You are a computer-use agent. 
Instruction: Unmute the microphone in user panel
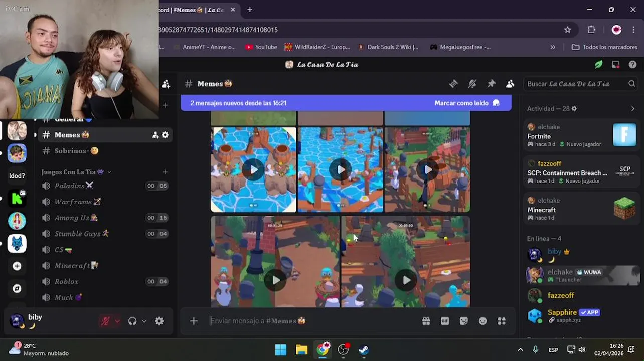105,321
